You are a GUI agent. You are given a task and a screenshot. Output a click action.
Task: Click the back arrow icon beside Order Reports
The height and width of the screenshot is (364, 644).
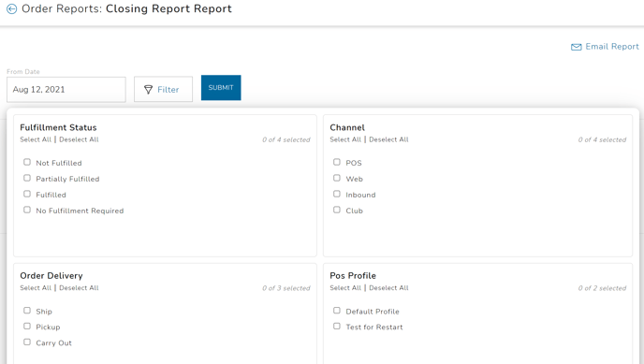click(12, 8)
